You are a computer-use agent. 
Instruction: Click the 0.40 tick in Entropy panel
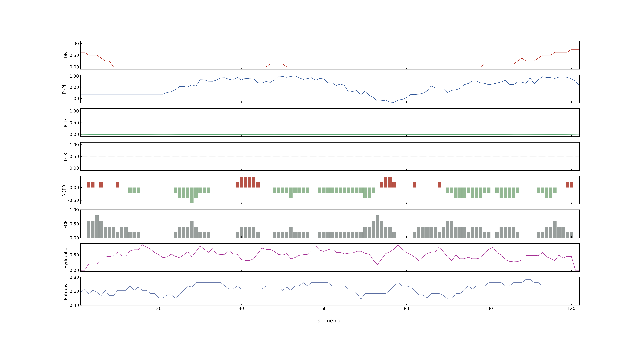pyautogui.click(x=74, y=305)
